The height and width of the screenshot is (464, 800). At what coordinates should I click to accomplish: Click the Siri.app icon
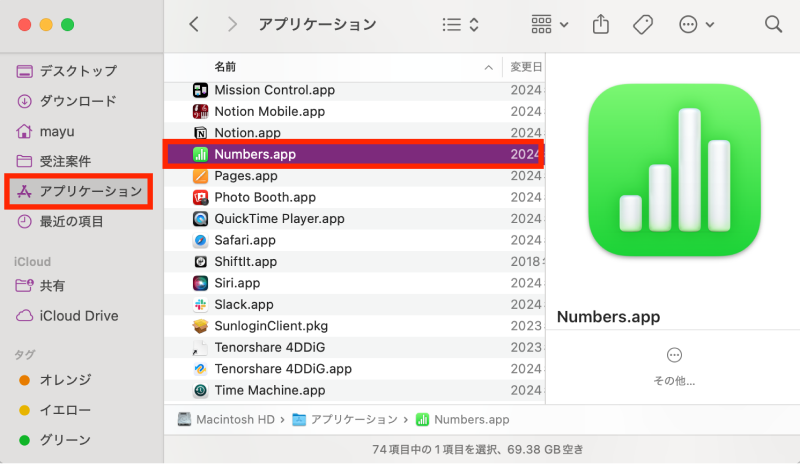(201, 283)
